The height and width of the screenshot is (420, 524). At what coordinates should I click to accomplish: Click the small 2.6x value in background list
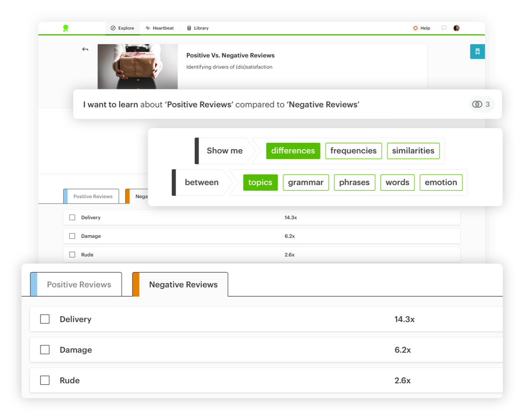point(289,255)
